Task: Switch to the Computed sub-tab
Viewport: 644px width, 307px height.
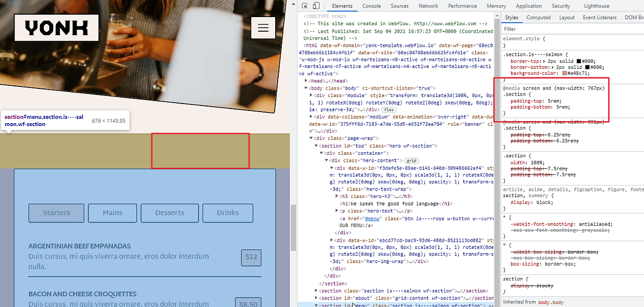Action: tap(538, 18)
